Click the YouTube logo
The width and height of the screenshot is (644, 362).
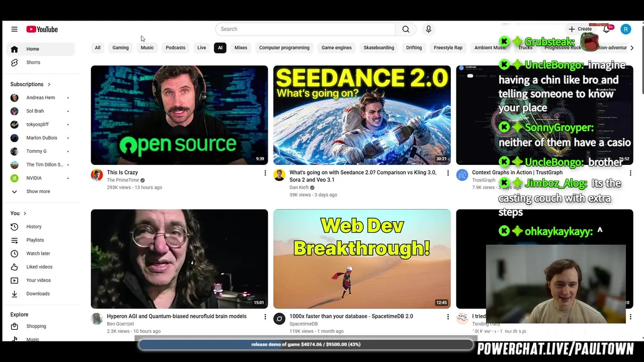point(42,29)
